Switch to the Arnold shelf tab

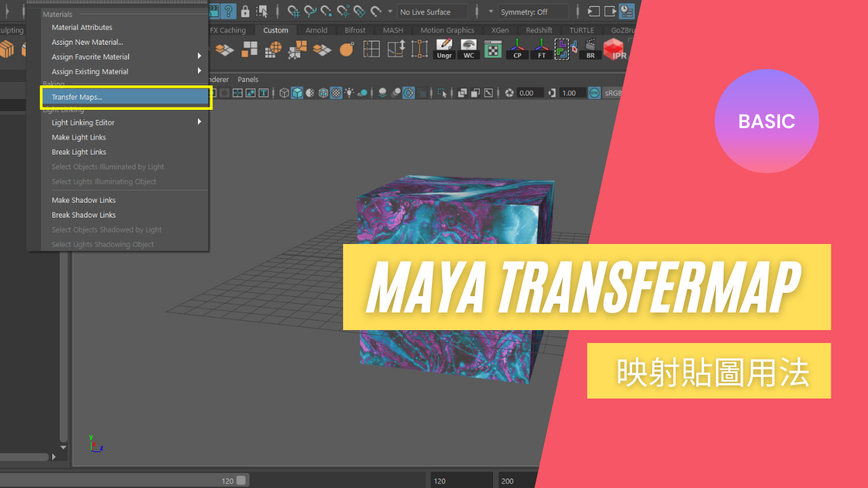click(316, 30)
